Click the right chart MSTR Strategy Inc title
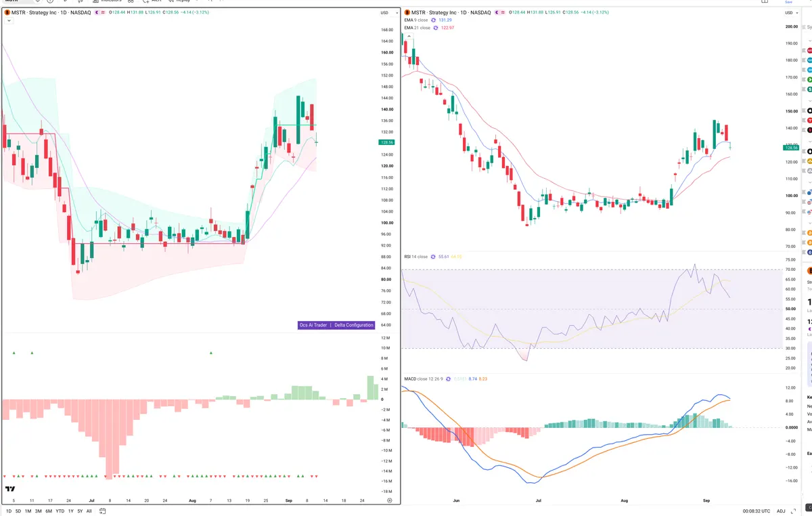 point(451,13)
